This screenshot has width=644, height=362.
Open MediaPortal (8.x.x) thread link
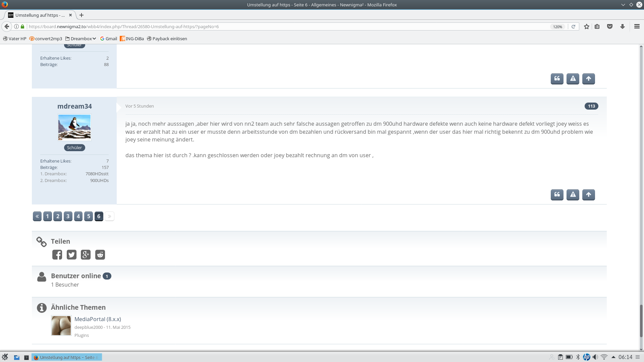tap(98, 319)
